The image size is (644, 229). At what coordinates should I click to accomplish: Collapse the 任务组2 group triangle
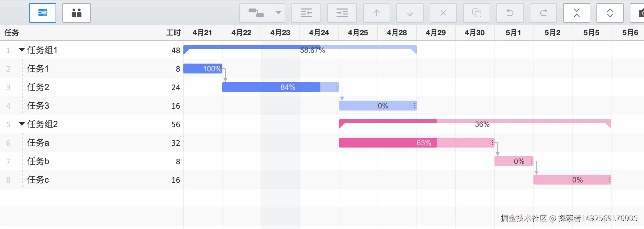coord(22,124)
